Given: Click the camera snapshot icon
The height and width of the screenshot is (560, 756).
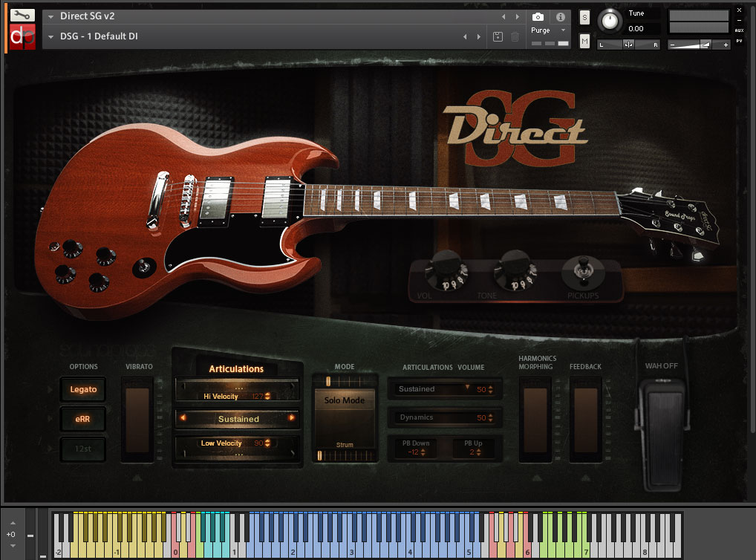Looking at the screenshot, I should tap(537, 16).
